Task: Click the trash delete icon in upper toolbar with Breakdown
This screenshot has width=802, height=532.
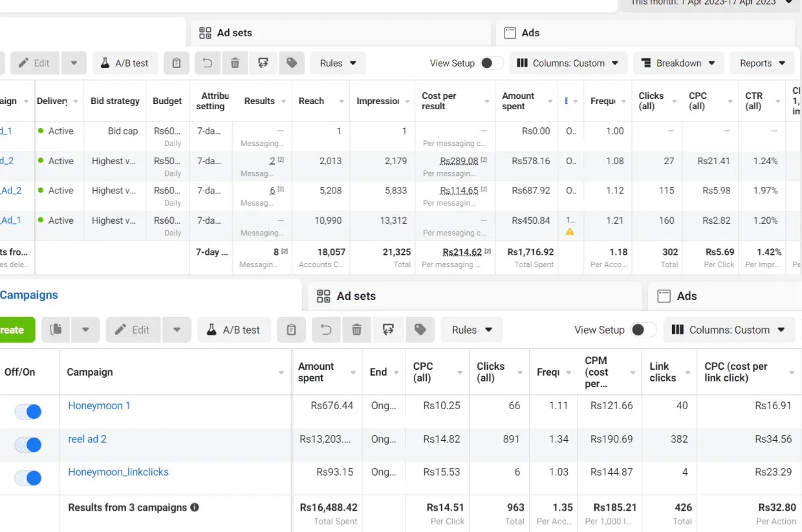Action: click(235, 63)
